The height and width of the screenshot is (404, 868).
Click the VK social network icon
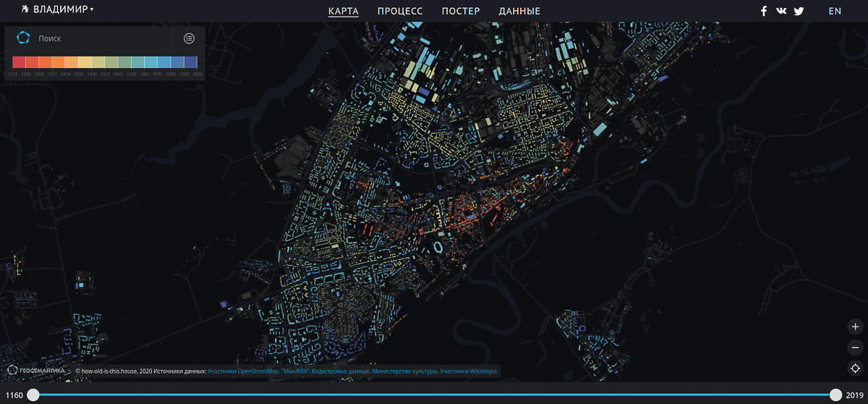pos(781,11)
